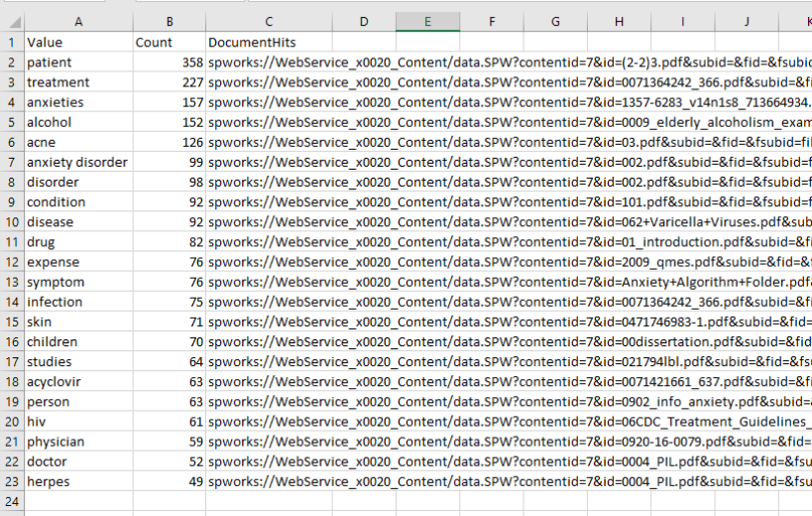Click the 06CDC_Treatment_Guidelines URL in row 20

coord(510,422)
